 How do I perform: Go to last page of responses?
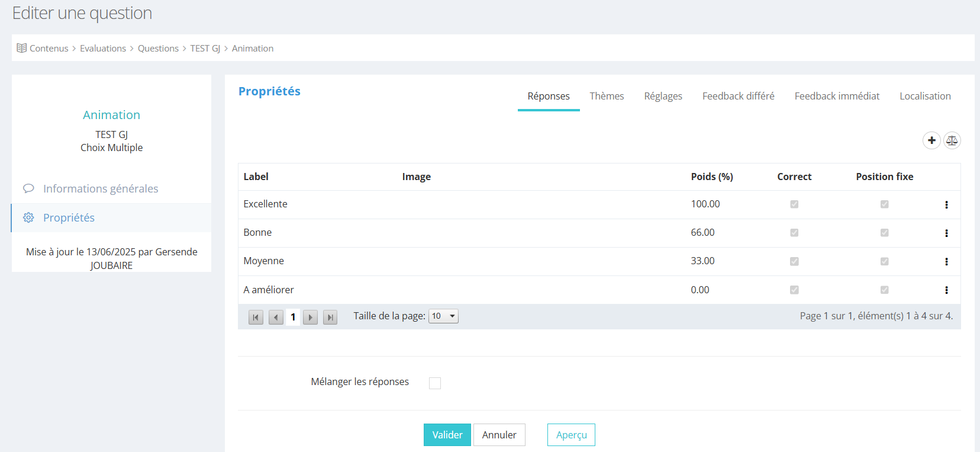click(330, 318)
